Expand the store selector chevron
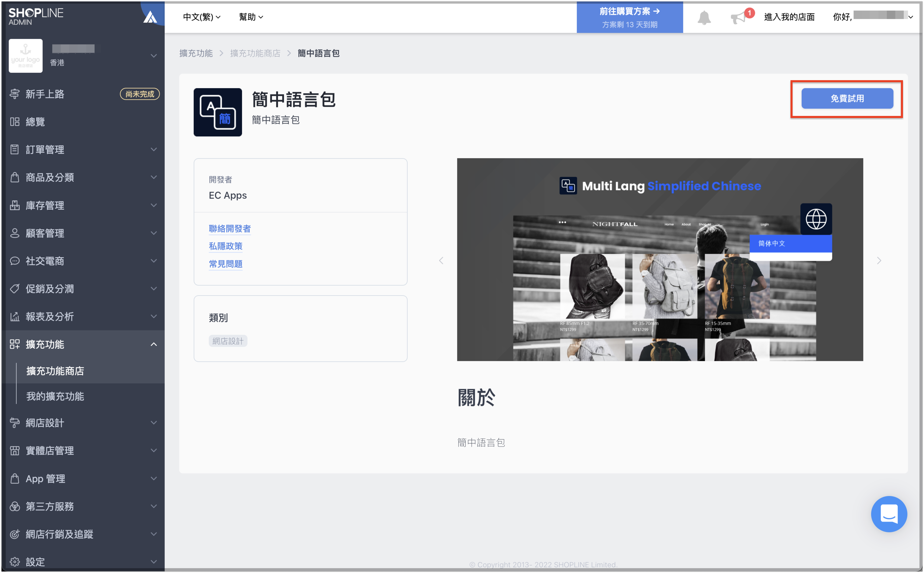The height and width of the screenshot is (573, 924). click(154, 56)
